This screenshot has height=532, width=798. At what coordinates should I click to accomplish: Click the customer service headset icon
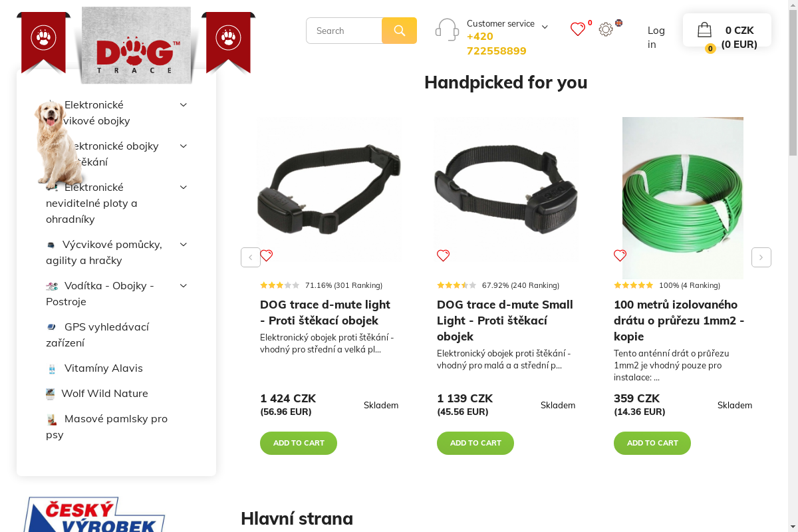(447, 30)
